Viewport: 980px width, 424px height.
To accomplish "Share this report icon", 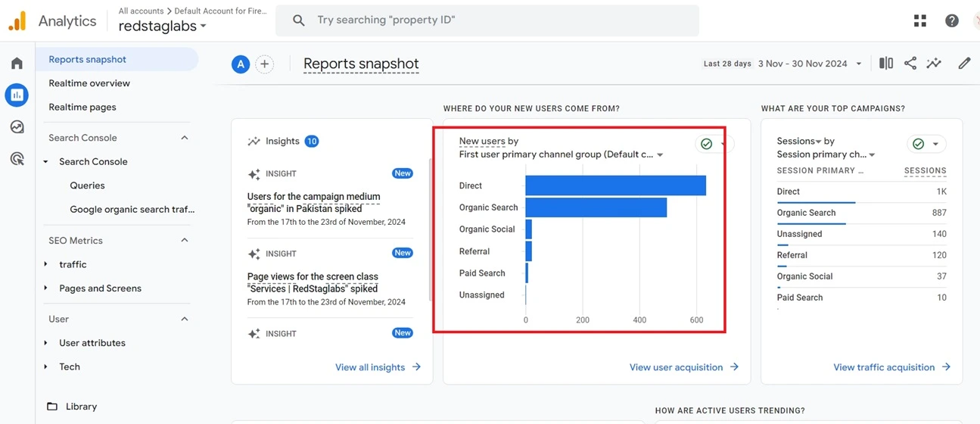I will tap(910, 64).
